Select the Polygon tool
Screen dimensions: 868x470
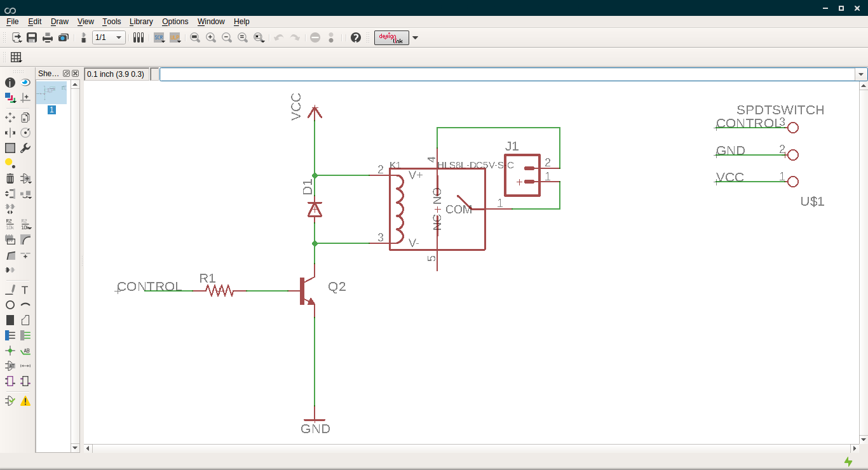coord(25,320)
